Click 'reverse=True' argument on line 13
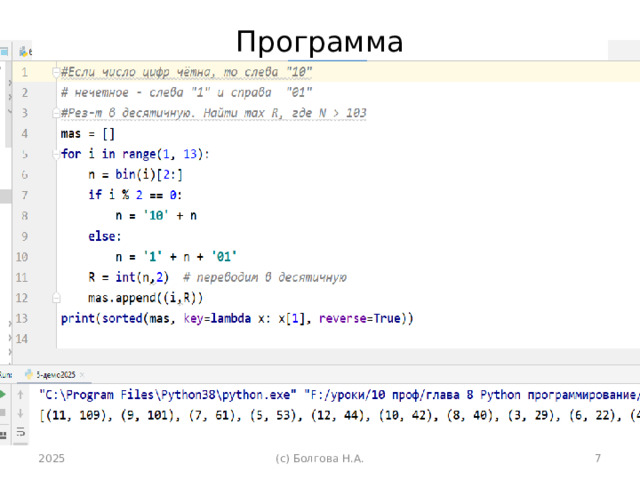The image size is (640, 480). pos(362,318)
